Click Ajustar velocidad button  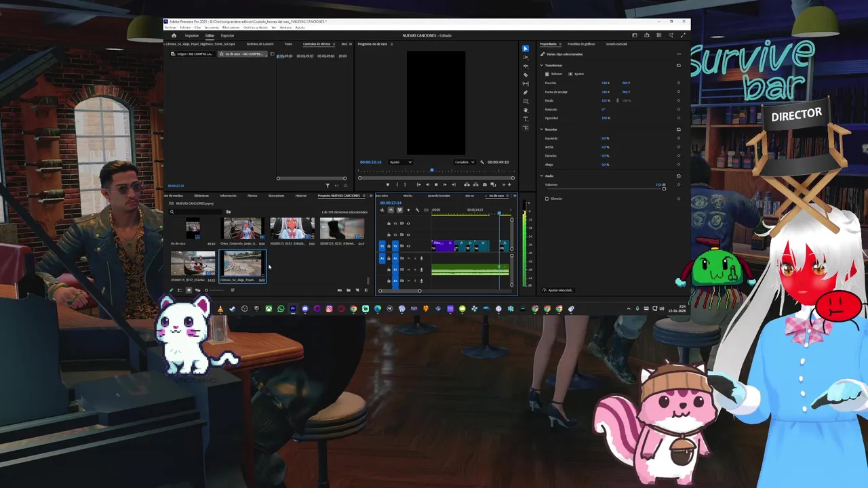point(558,290)
